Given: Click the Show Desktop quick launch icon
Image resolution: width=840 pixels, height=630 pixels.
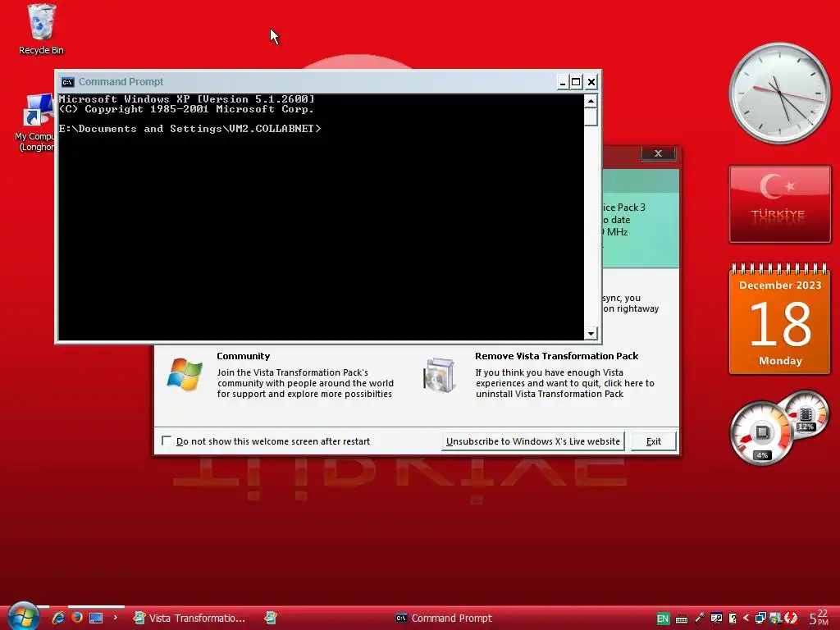Looking at the screenshot, I should pyautogui.click(x=96, y=618).
